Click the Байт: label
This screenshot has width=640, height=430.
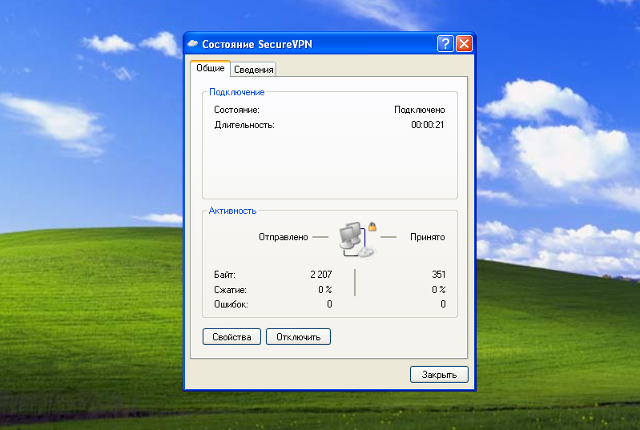tap(225, 275)
